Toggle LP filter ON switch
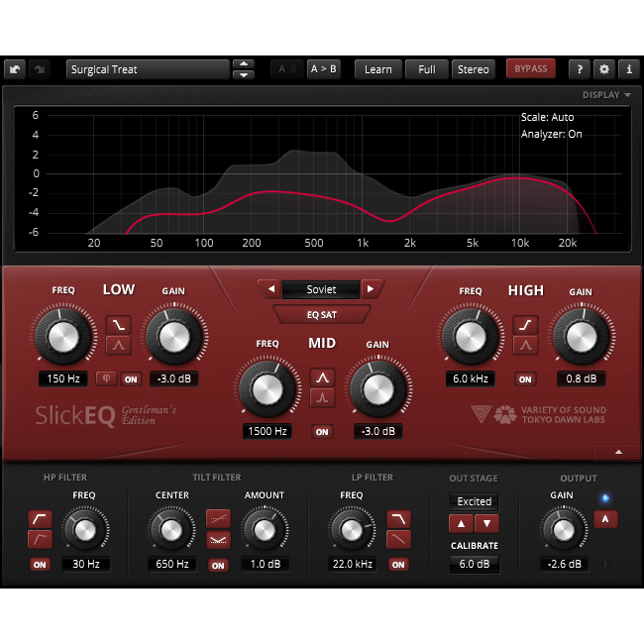 click(x=398, y=565)
